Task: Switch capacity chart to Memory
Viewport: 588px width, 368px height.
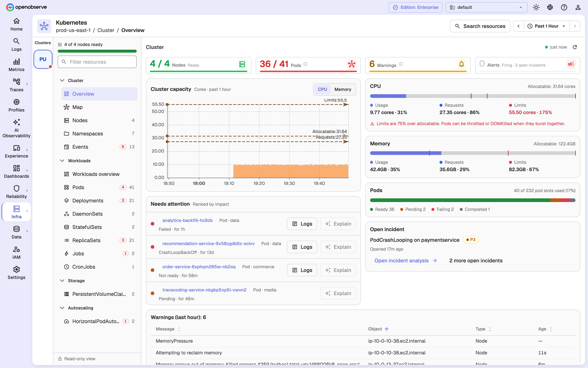Action: [343, 89]
